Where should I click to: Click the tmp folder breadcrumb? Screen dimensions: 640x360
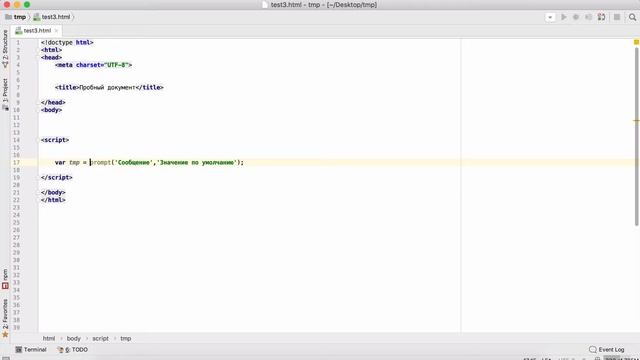tap(16, 17)
